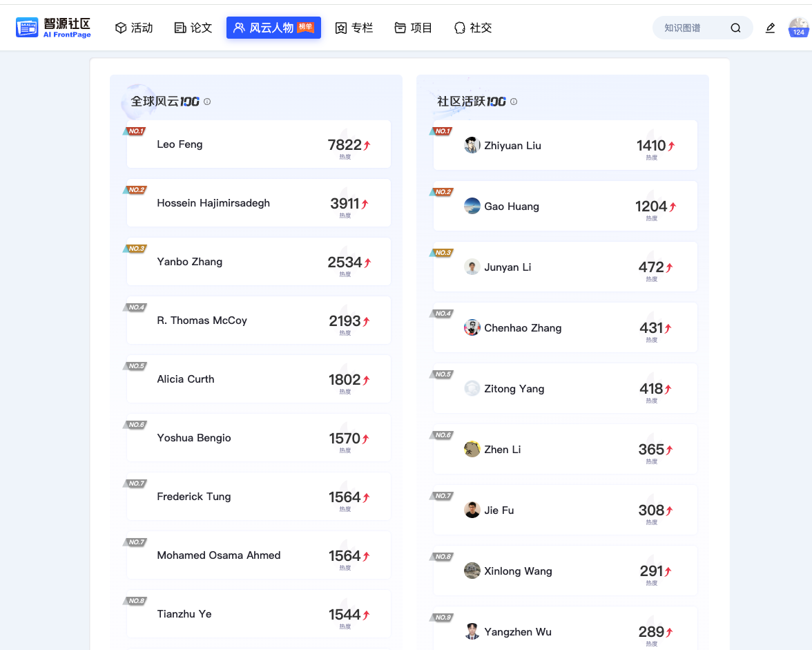
Task: Click Jie Fu's avatar
Action: pos(472,510)
